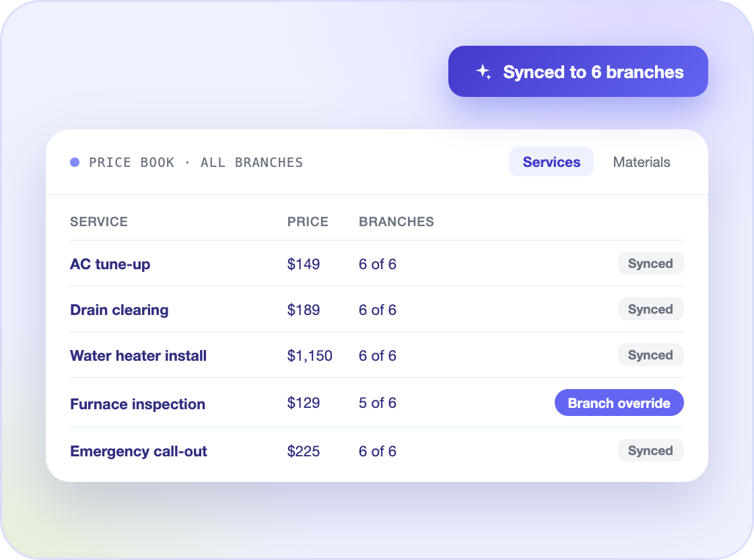Click the $189 price cell
Screen dimensions: 754x560
coord(304,310)
